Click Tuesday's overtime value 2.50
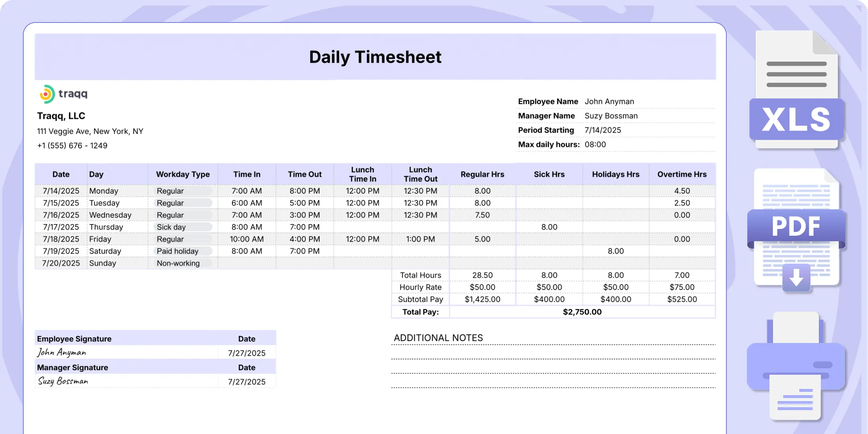868x434 pixels. point(682,203)
